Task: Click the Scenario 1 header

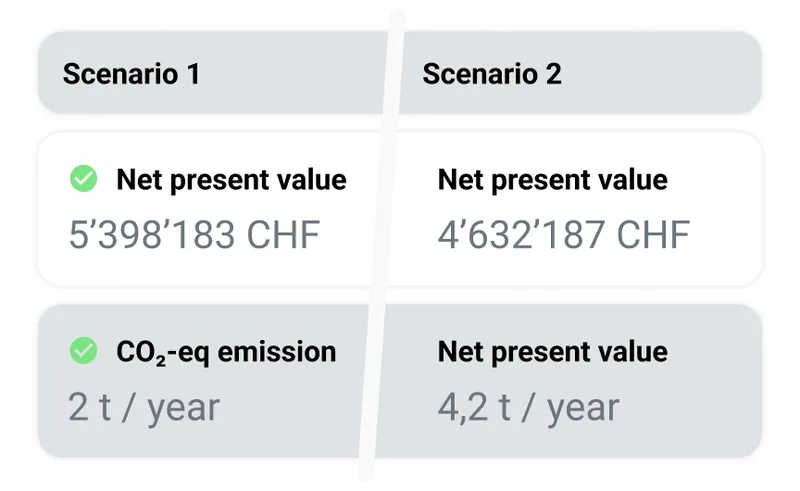Action: [x=131, y=73]
